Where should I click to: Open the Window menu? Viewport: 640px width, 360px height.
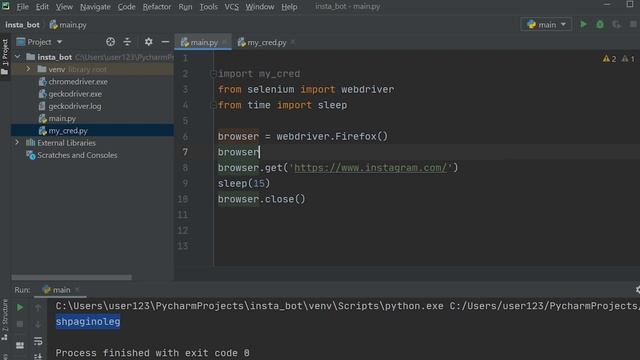click(260, 7)
